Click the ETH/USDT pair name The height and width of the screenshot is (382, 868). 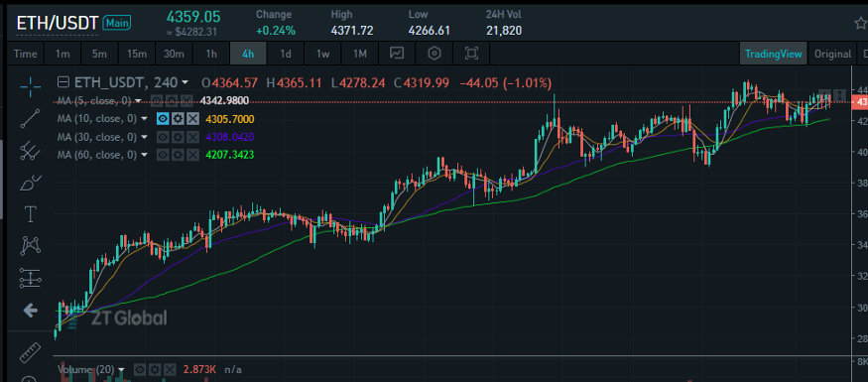[x=57, y=23]
